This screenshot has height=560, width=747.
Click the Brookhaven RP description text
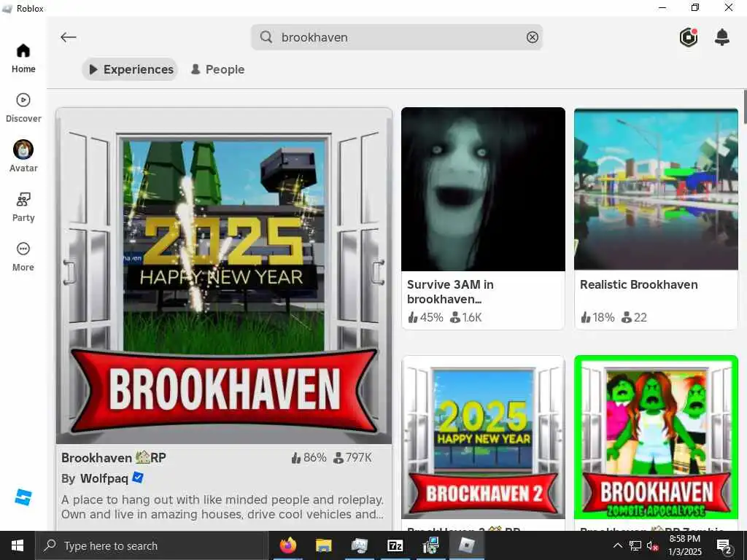point(222,507)
